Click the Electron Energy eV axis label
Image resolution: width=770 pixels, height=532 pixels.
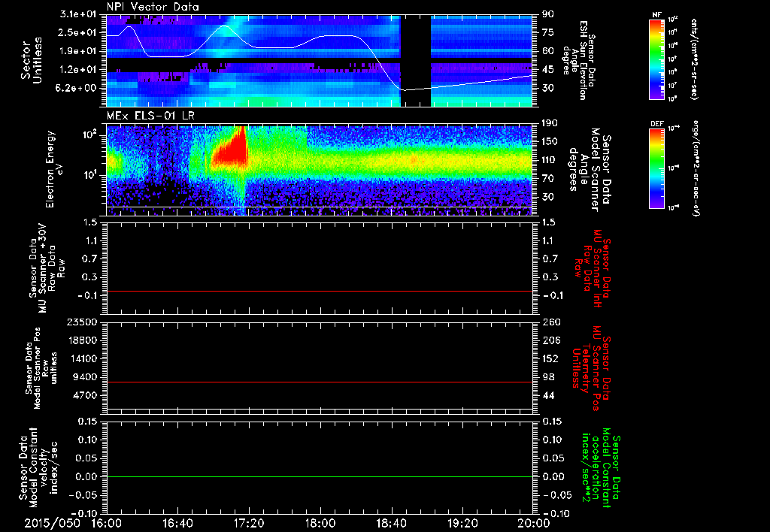[53, 169]
